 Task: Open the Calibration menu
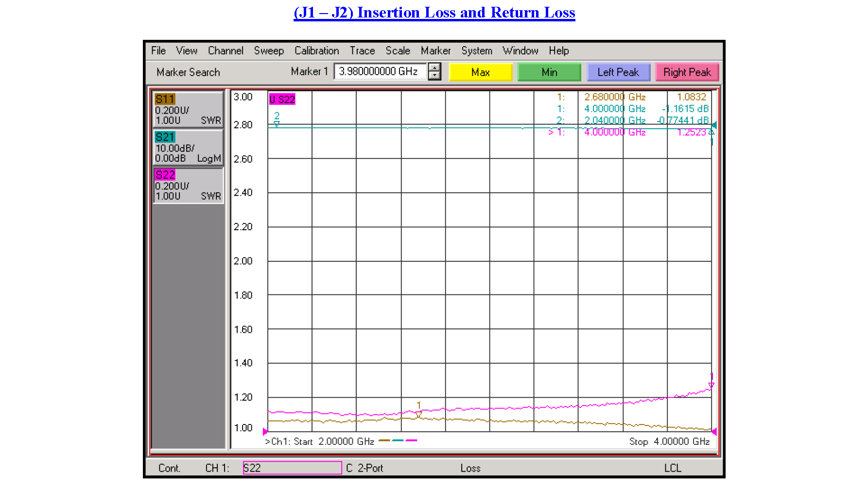click(x=316, y=51)
